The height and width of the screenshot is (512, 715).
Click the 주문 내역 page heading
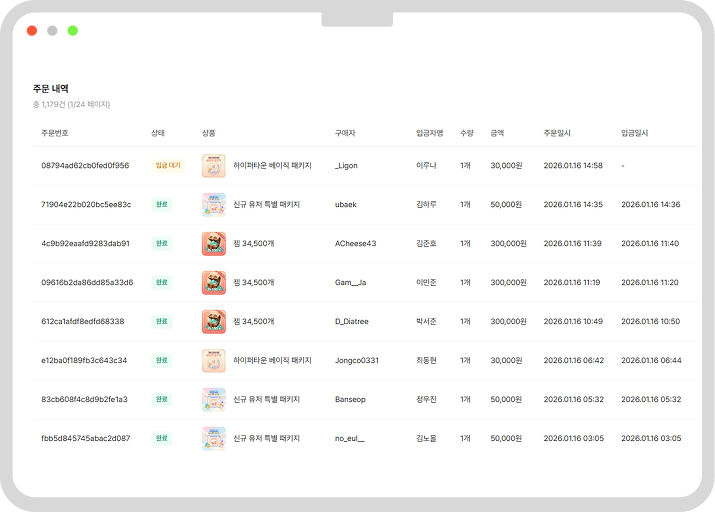coord(50,89)
